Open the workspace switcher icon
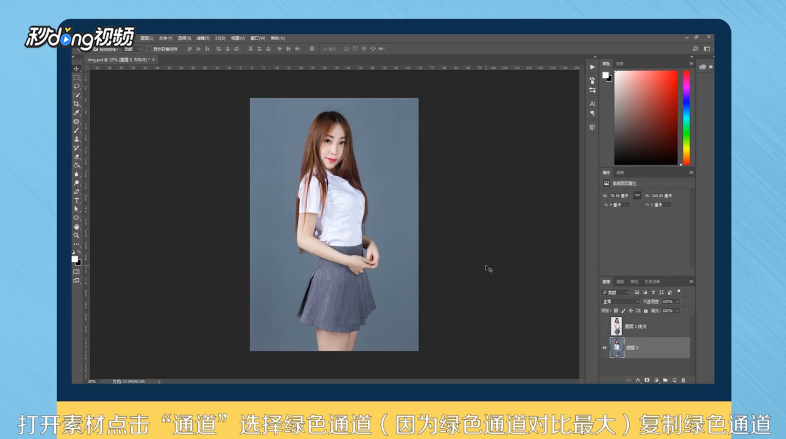 [707, 49]
